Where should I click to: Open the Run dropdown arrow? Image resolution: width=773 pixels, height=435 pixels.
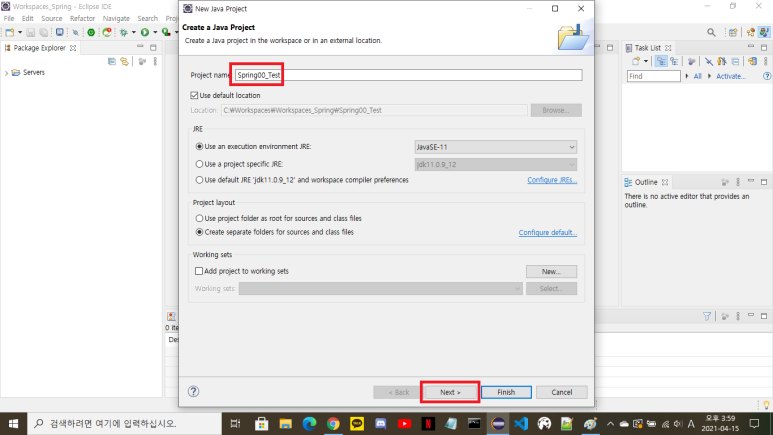coord(155,33)
